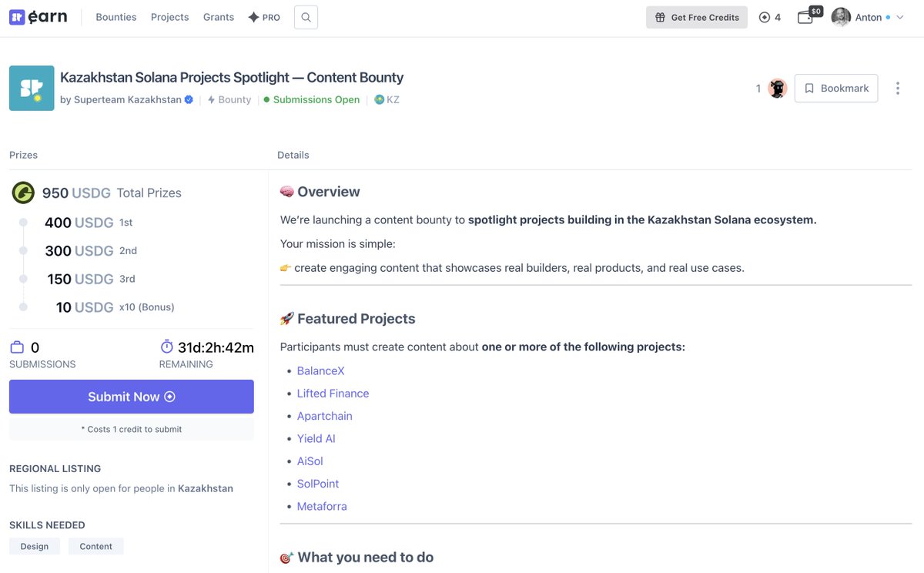
Task: Bookmark this bounty listing
Action: [x=836, y=89]
